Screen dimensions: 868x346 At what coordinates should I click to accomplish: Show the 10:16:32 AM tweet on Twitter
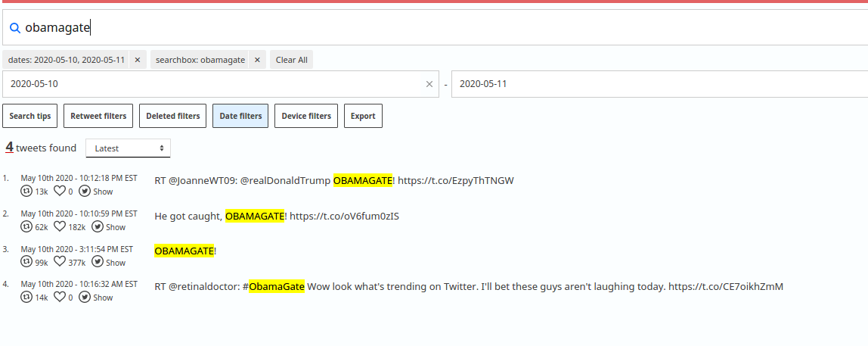(102, 298)
